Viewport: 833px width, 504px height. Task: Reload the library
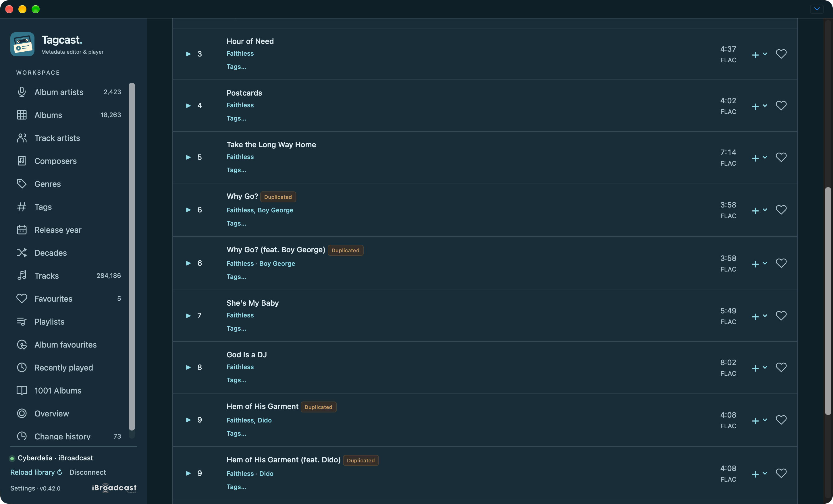36,472
